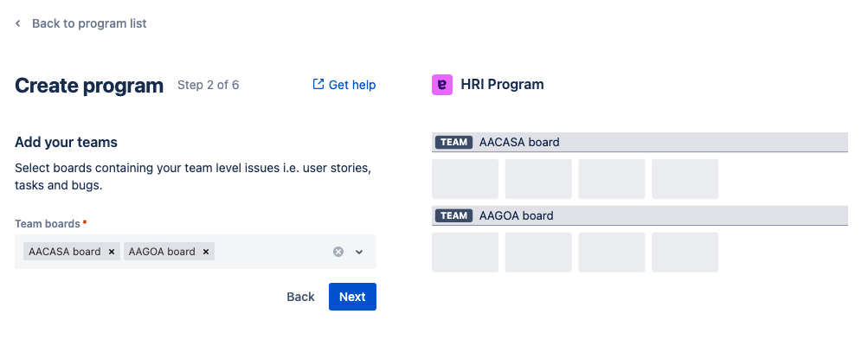Click last placeholder card under AACASA board
Image resolution: width=868 pixels, height=346 pixels.
coord(685,179)
